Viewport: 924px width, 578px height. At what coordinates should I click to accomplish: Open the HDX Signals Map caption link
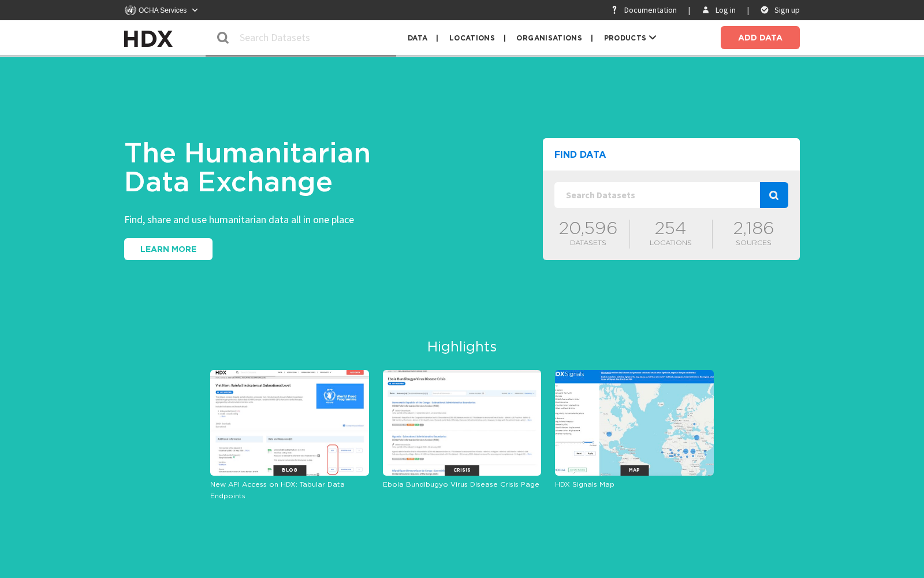584,484
